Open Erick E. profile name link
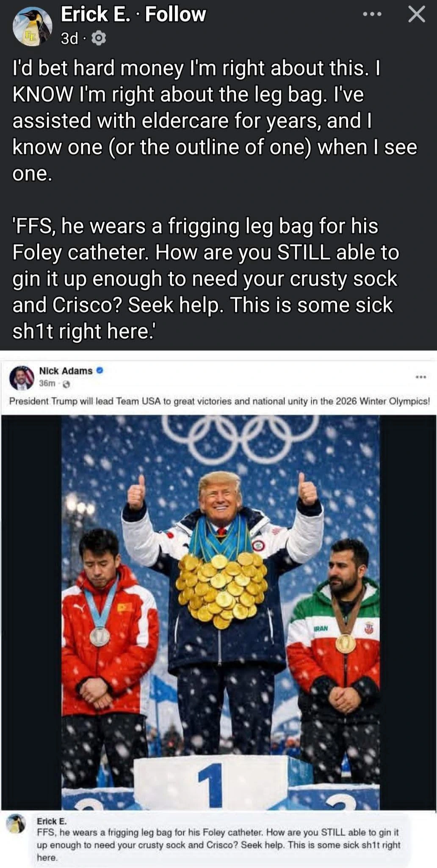The width and height of the screenshot is (437, 868). [95, 14]
